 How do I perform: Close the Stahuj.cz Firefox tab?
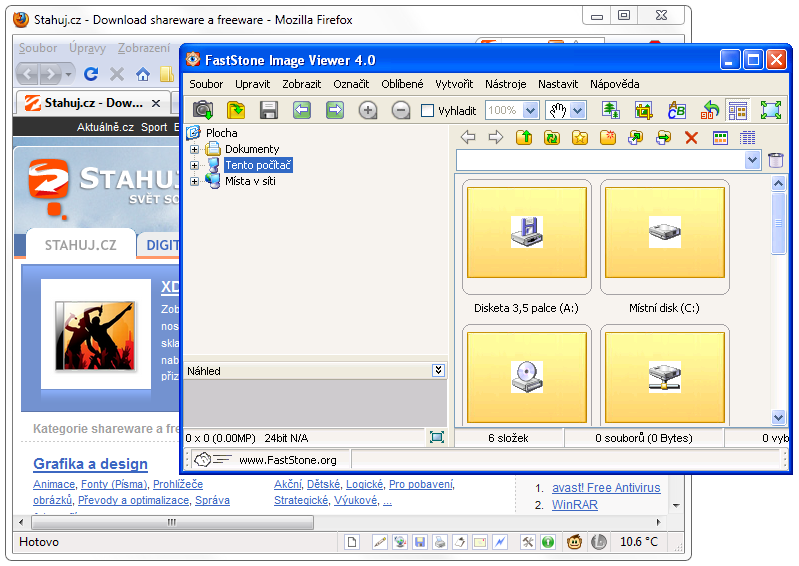tap(156, 103)
